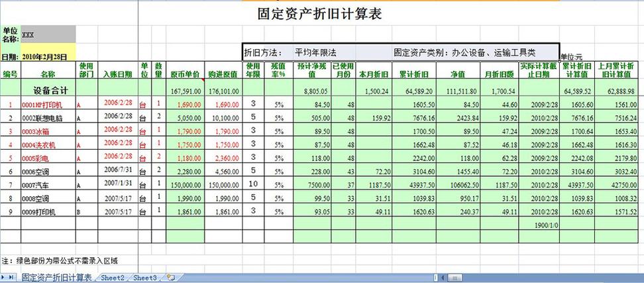The image size is (644, 283).
Task: Click the 单位:元 label
Action: pos(571,57)
